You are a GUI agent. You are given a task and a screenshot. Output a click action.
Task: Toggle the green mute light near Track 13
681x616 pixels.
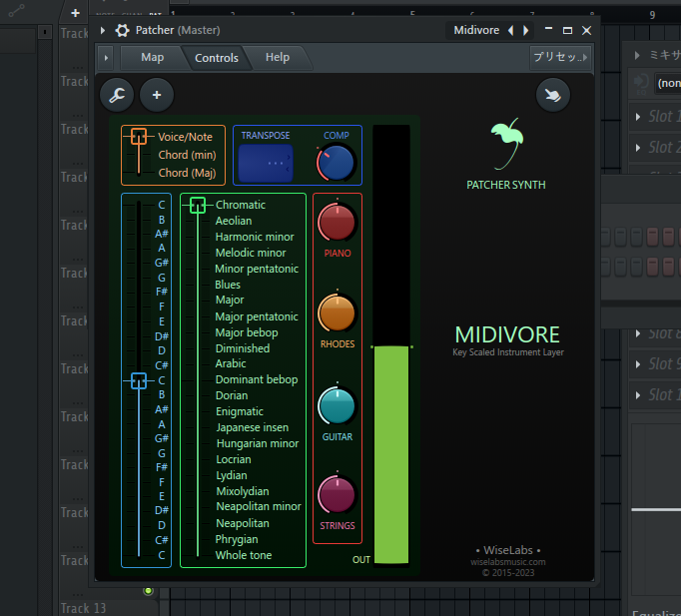point(148,591)
